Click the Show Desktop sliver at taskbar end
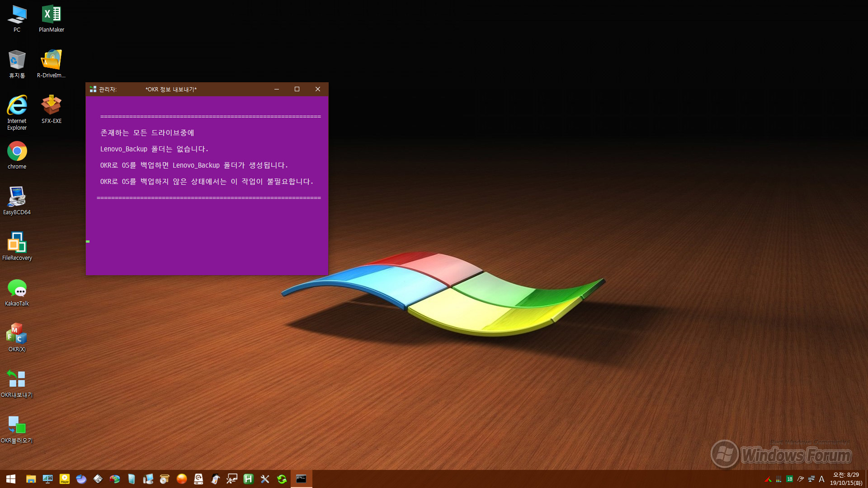The image size is (868, 488). pos(866,479)
